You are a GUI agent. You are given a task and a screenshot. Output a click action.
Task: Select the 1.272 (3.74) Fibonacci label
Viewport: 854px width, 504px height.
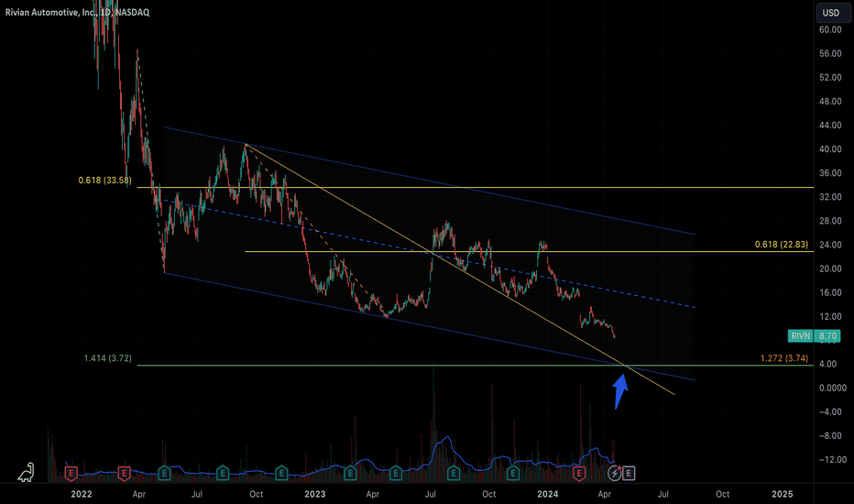[x=784, y=358]
